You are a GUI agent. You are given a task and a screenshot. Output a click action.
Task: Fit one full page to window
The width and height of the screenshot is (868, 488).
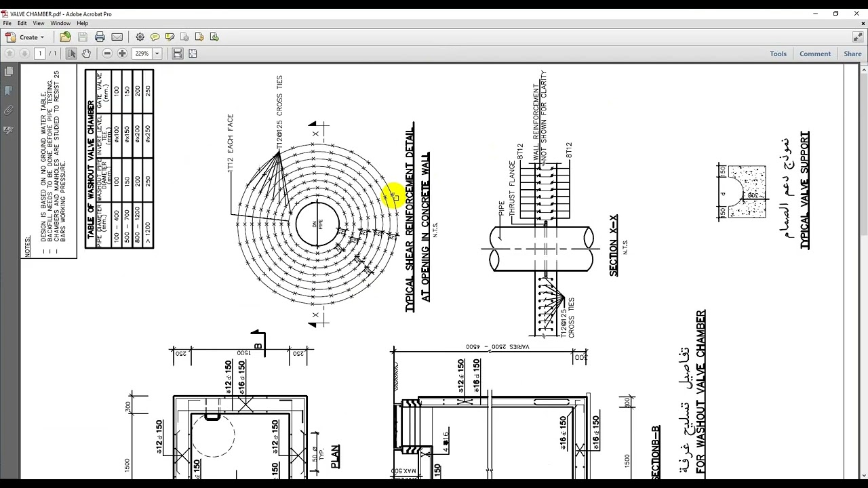click(193, 54)
